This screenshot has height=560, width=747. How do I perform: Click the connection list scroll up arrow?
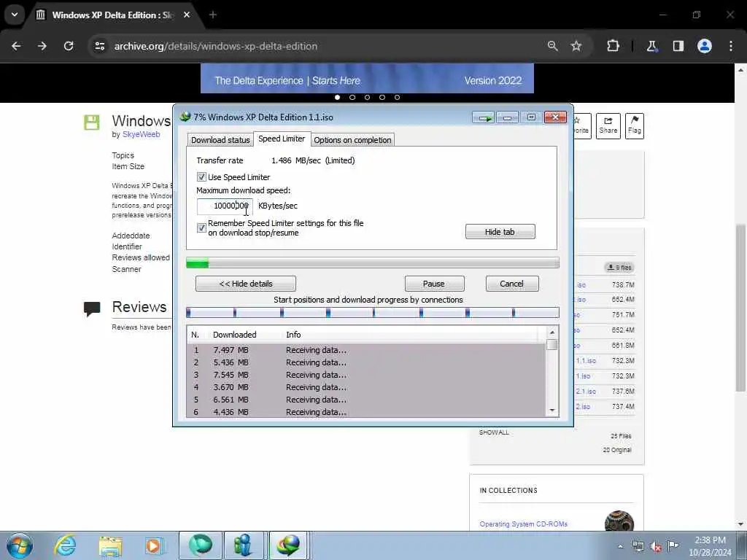click(552, 332)
